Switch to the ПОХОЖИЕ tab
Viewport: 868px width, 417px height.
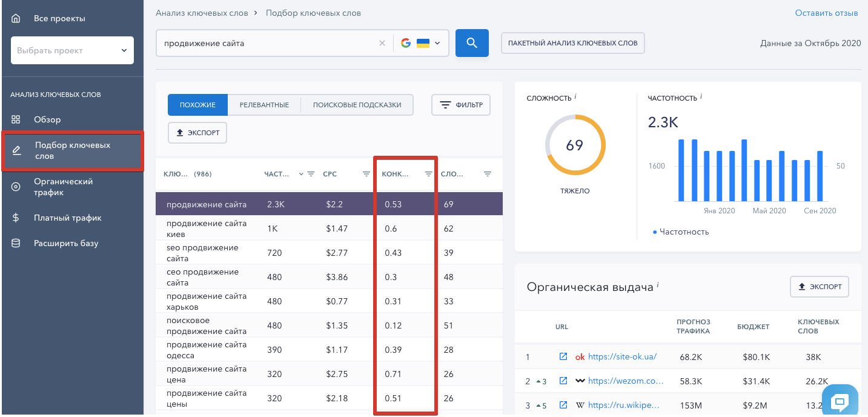tap(197, 105)
